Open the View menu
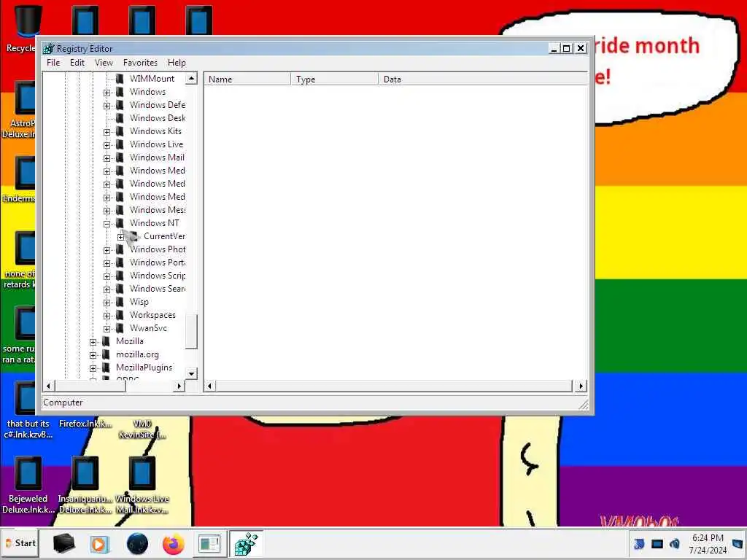 click(104, 63)
